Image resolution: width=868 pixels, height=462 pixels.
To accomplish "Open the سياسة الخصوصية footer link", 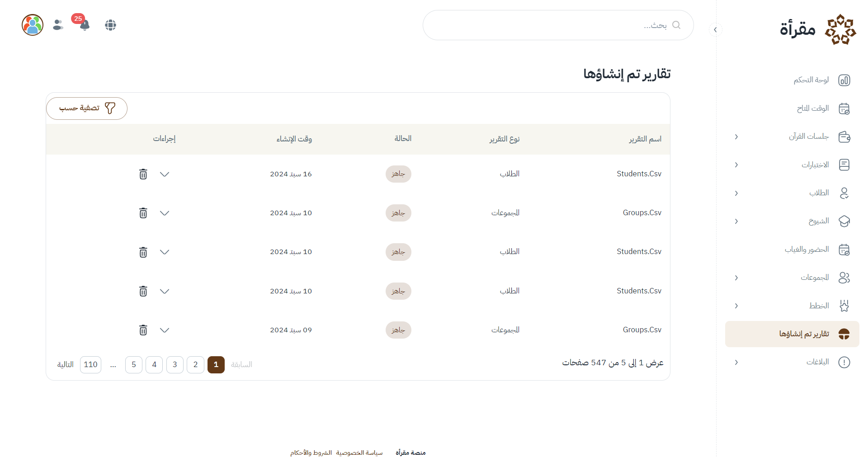I will pos(359,453).
